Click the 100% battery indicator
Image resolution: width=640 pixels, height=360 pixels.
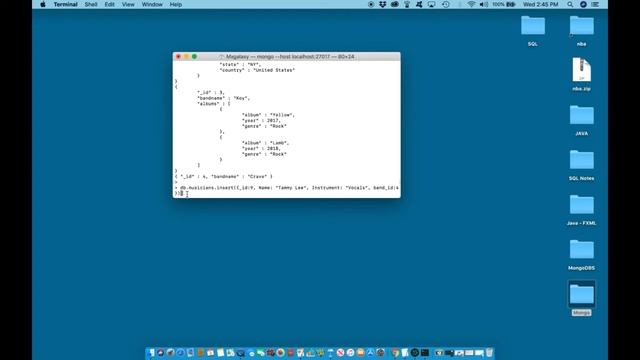tap(504, 4)
